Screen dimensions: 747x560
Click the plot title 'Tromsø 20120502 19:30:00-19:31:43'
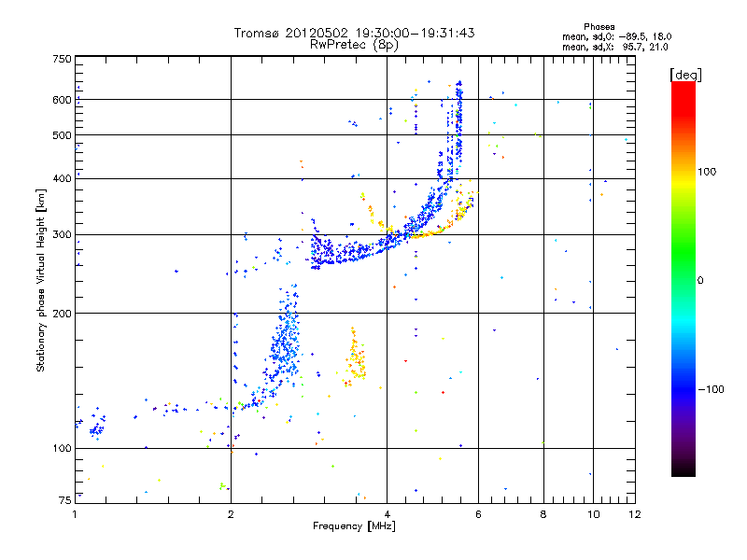[x=354, y=33]
